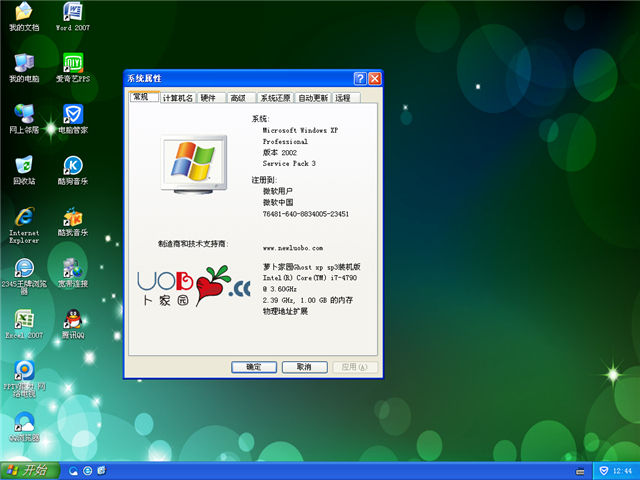Click the '注册到:' label
Screen dimensions: 640x480
(264, 180)
